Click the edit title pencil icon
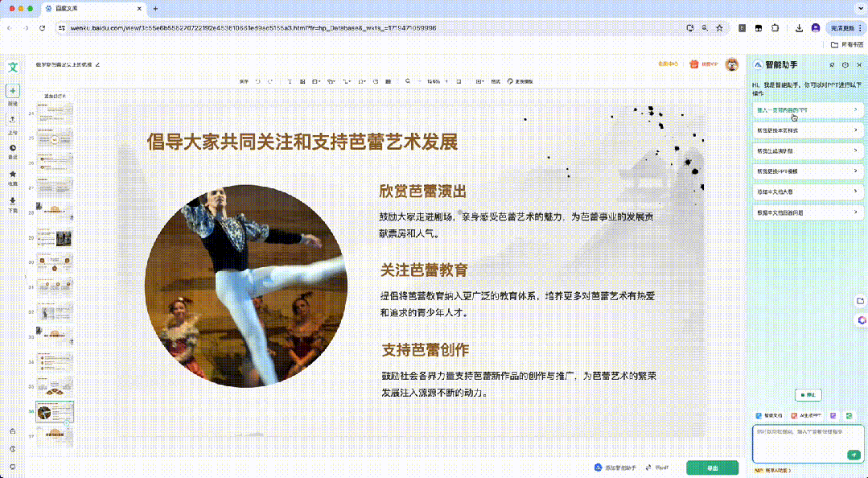 click(x=98, y=65)
